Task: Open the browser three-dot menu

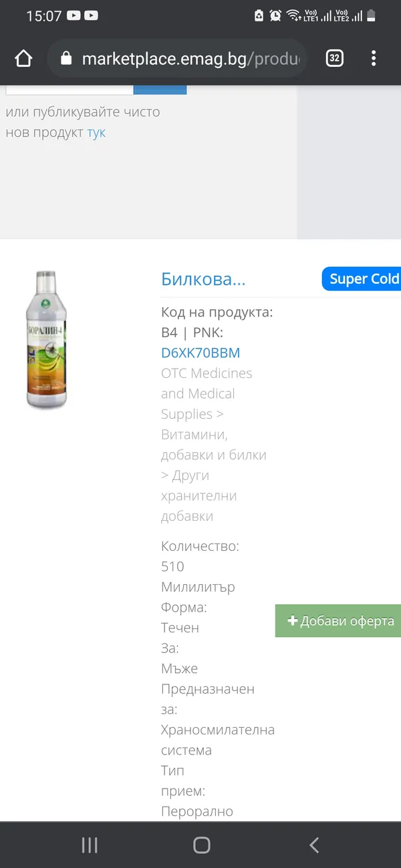Action: 374,59
